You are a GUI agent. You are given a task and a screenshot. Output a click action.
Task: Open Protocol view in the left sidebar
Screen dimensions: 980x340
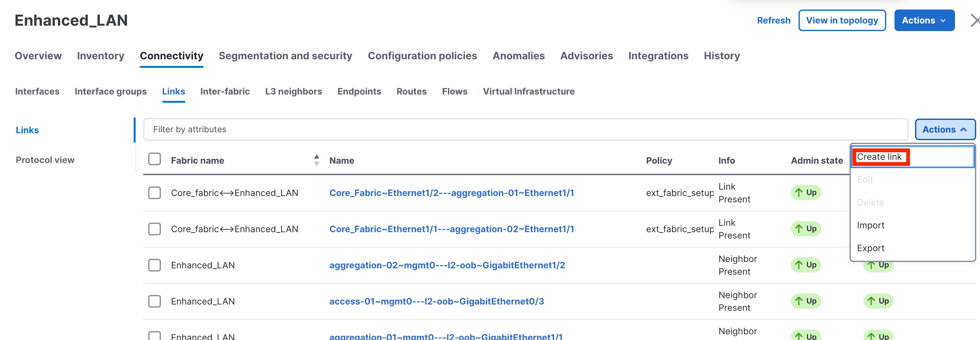(45, 160)
